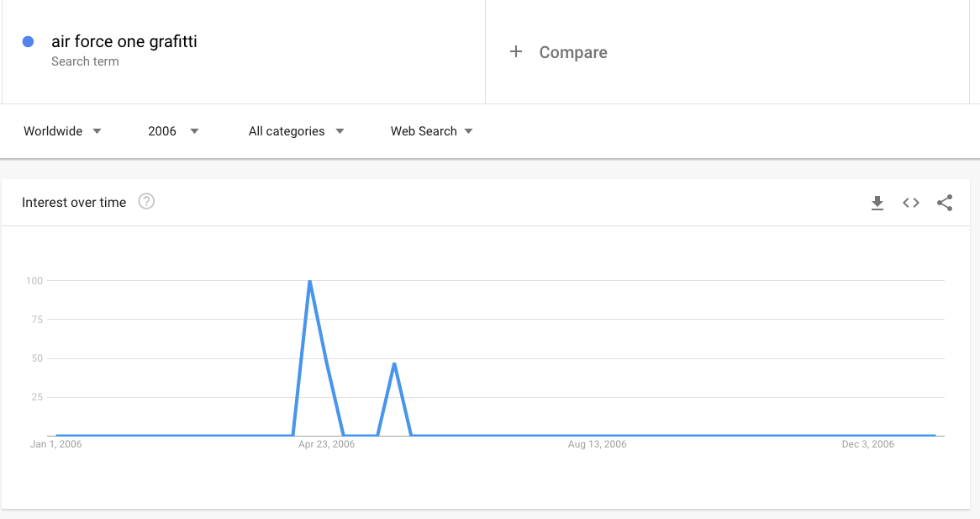Add a Compare search term
Screen dimensions: 980x519
(573, 52)
